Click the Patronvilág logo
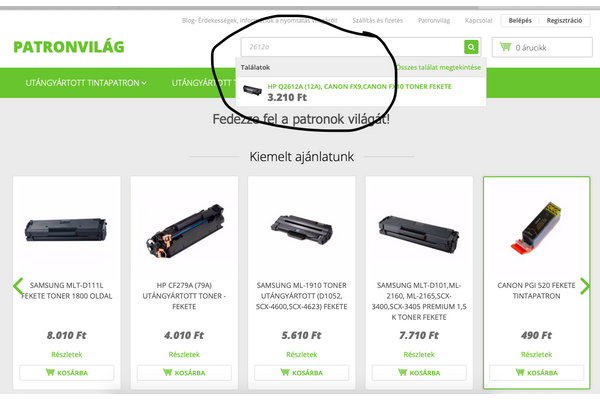The width and height of the screenshot is (600, 400). coord(69,47)
